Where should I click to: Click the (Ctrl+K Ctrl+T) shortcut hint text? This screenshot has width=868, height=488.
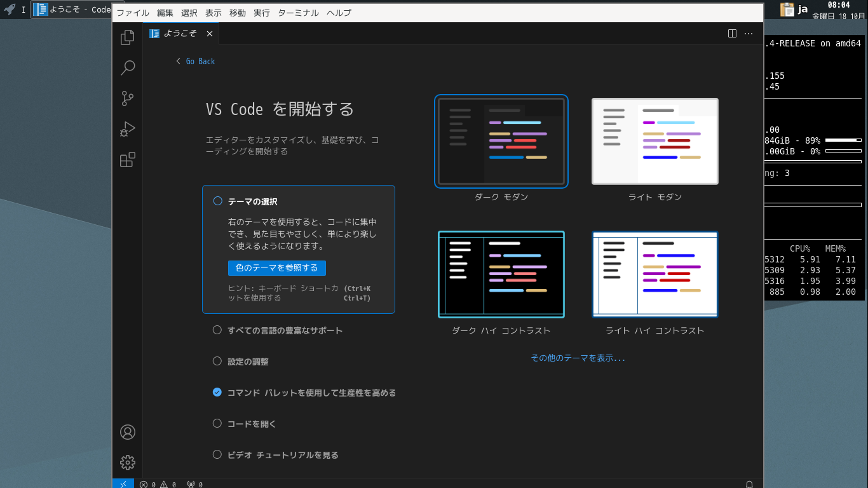[x=357, y=293]
